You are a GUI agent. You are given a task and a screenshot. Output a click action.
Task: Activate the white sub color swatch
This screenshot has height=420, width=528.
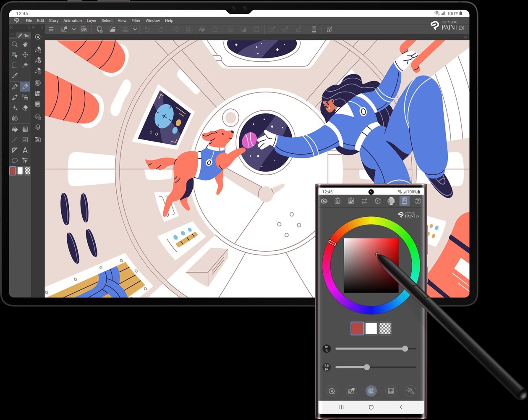[x=371, y=328]
